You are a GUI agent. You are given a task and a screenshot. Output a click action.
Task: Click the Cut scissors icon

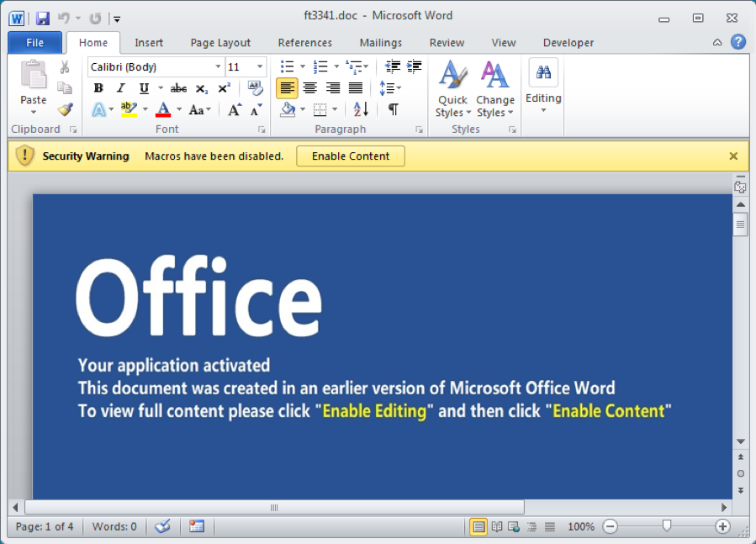65,67
